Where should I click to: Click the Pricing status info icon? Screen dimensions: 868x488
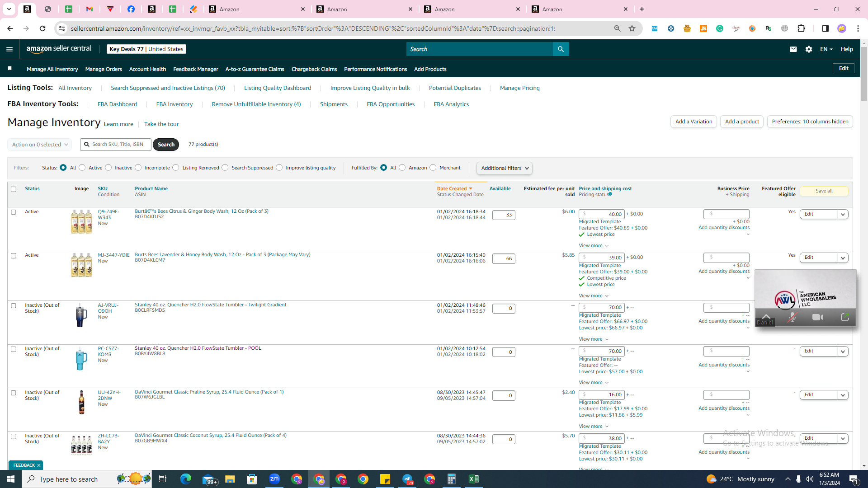click(610, 194)
